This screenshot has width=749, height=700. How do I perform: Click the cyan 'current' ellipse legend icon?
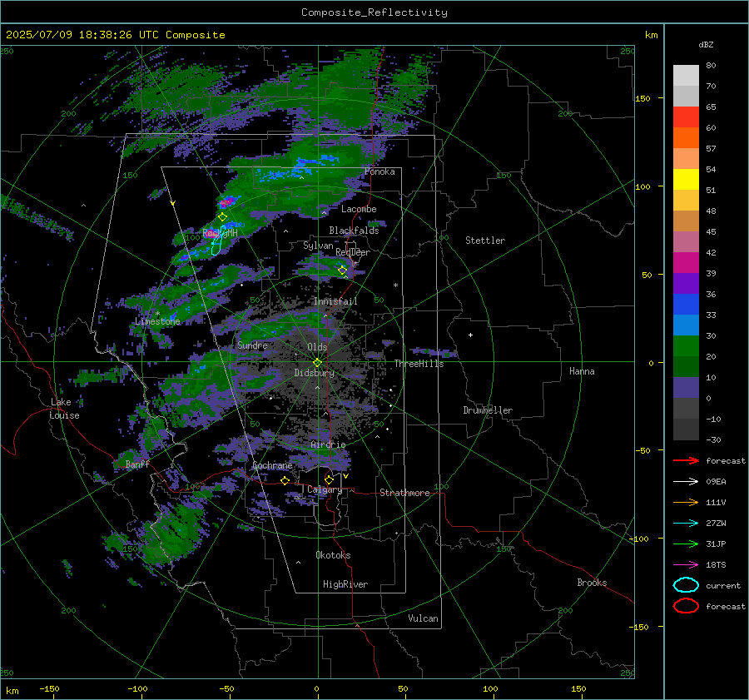[x=686, y=585]
